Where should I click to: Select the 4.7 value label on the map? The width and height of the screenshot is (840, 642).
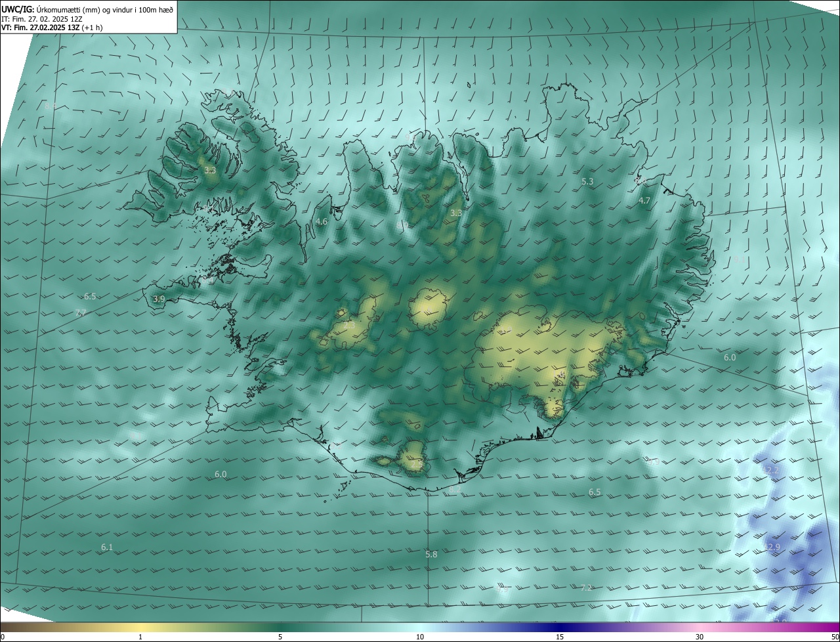tap(644, 201)
